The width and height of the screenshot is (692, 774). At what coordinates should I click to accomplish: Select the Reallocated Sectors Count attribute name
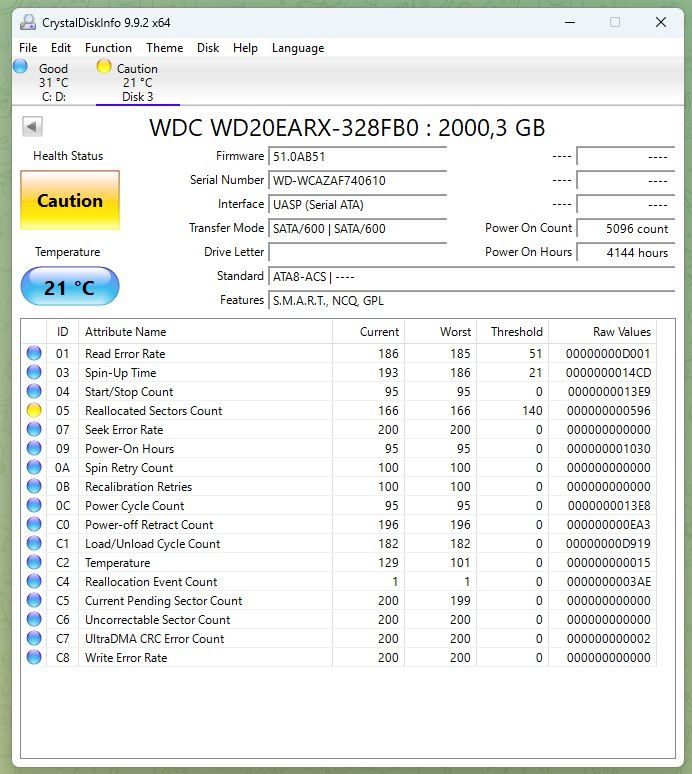[154, 411]
